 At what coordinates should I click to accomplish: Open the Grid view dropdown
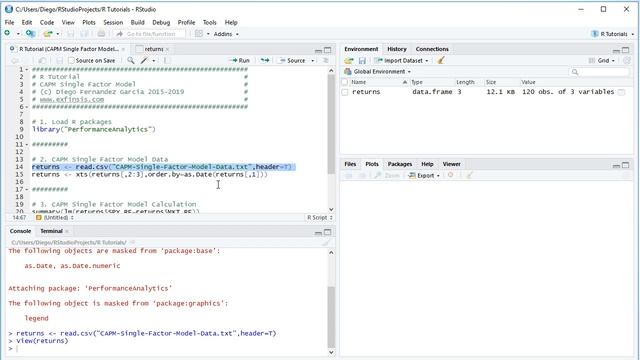coord(602,60)
